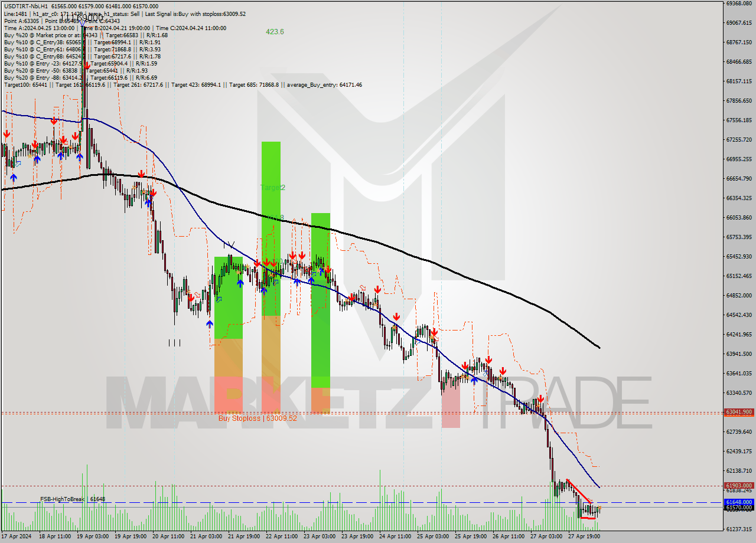
Task: Click the 'Target 685: 71868.8' text
Action: coord(255,84)
